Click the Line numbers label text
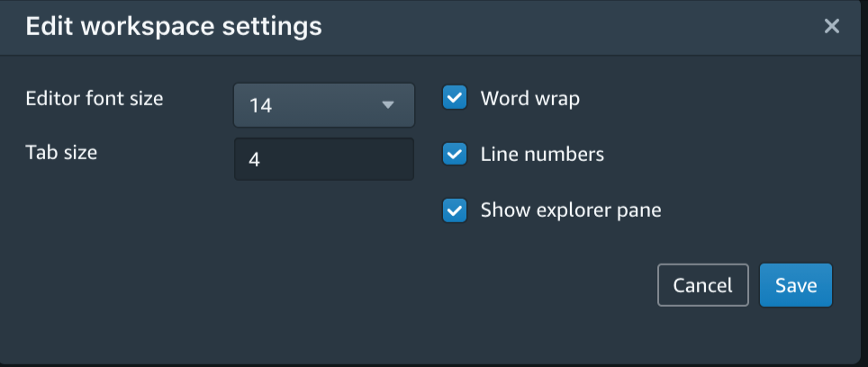Image resolution: width=868 pixels, height=367 pixels. tap(542, 154)
